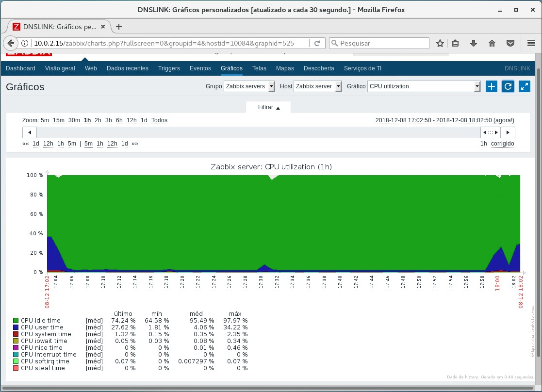Viewport: 542px width, 392px height.
Task: Click the Zabbix favicon on the tab
Action: click(16, 27)
